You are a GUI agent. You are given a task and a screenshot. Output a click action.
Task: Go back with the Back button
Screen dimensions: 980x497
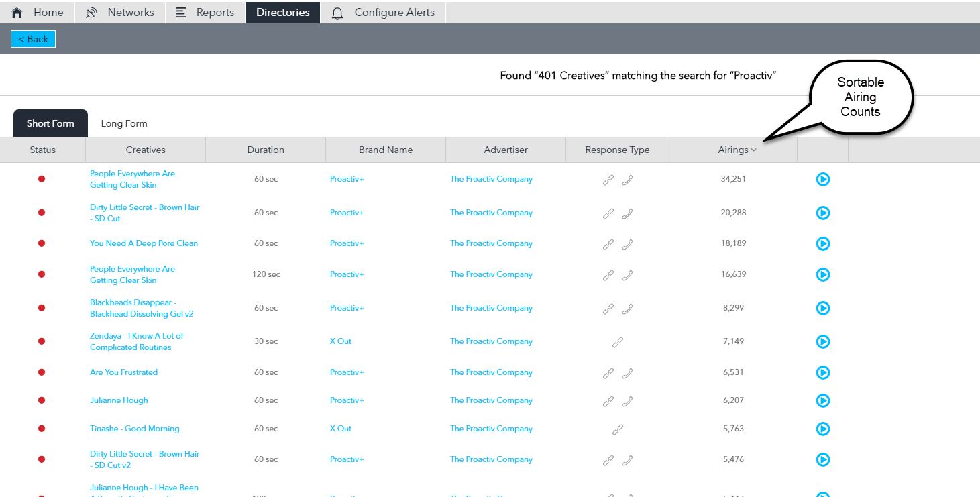point(33,39)
